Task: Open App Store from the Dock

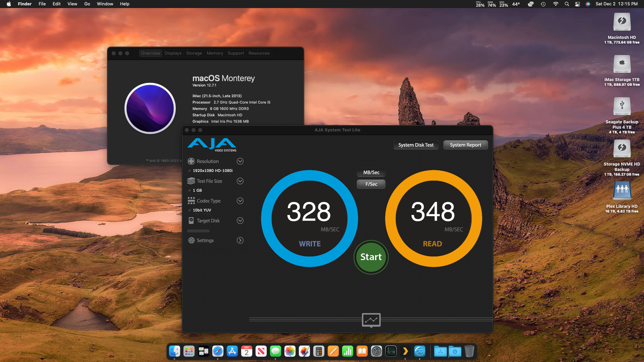Action: pos(232,351)
